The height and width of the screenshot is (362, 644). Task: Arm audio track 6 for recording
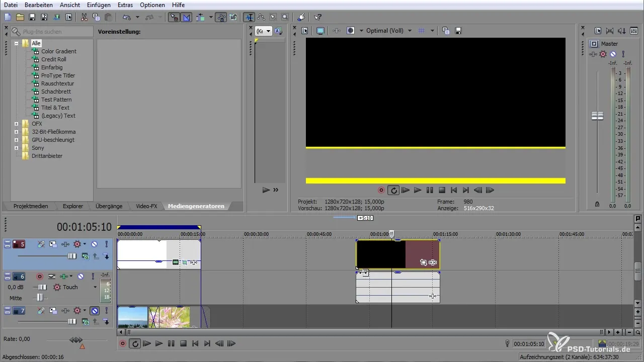point(40,276)
